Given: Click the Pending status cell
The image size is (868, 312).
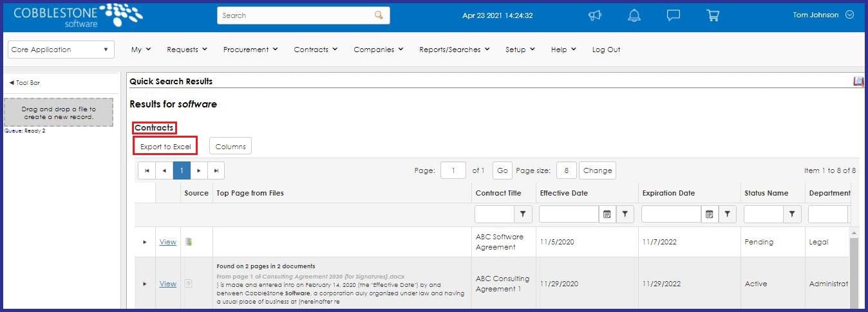Looking at the screenshot, I should tap(759, 242).
